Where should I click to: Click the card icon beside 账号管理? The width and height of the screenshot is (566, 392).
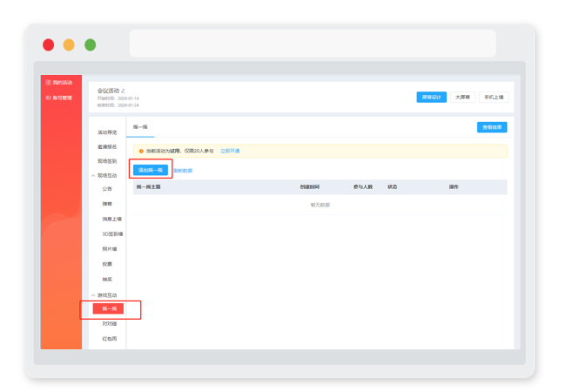49,98
